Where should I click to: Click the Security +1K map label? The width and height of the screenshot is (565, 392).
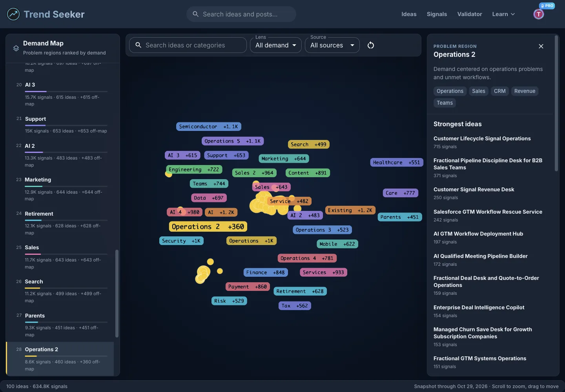[181, 241]
